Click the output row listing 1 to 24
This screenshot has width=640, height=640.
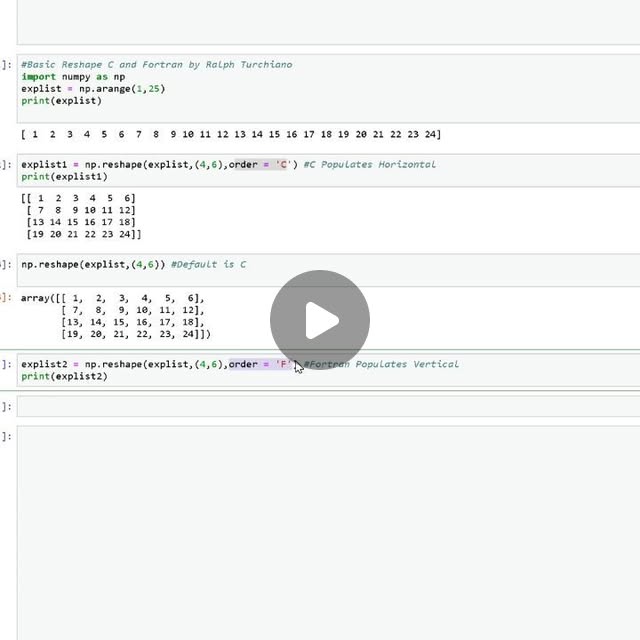(231, 134)
